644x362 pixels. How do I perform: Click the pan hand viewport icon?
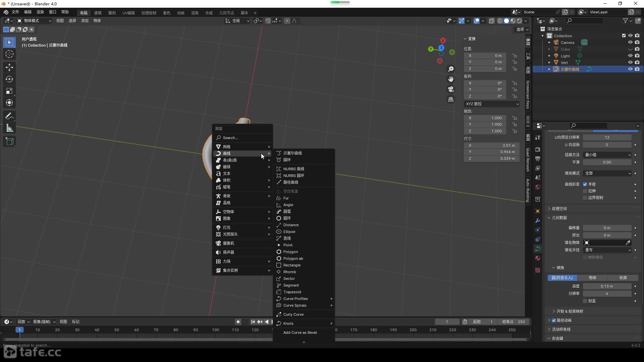pos(451,79)
